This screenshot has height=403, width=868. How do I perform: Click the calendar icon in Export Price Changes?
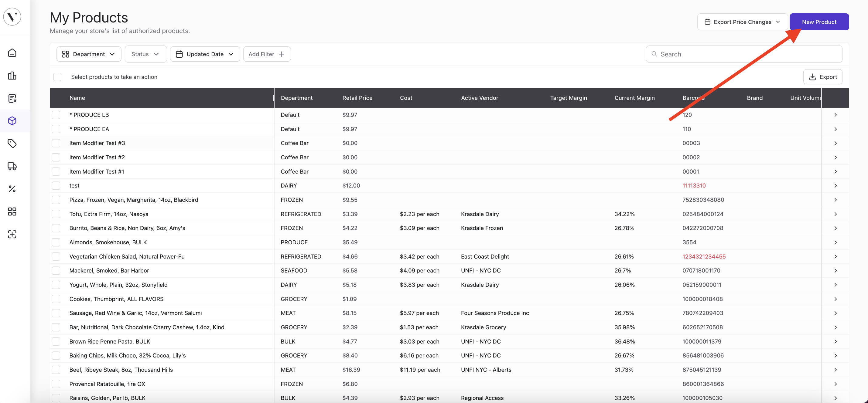pos(707,22)
